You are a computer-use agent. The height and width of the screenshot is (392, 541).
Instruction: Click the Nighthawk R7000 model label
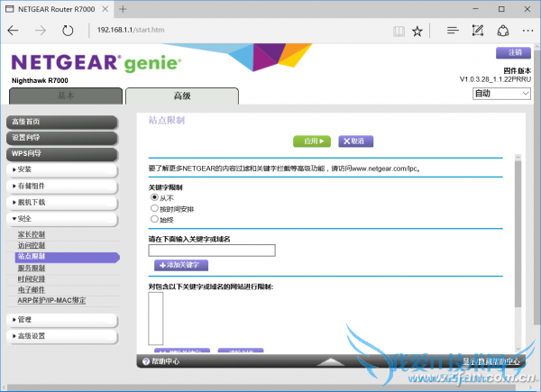click(40, 81)
